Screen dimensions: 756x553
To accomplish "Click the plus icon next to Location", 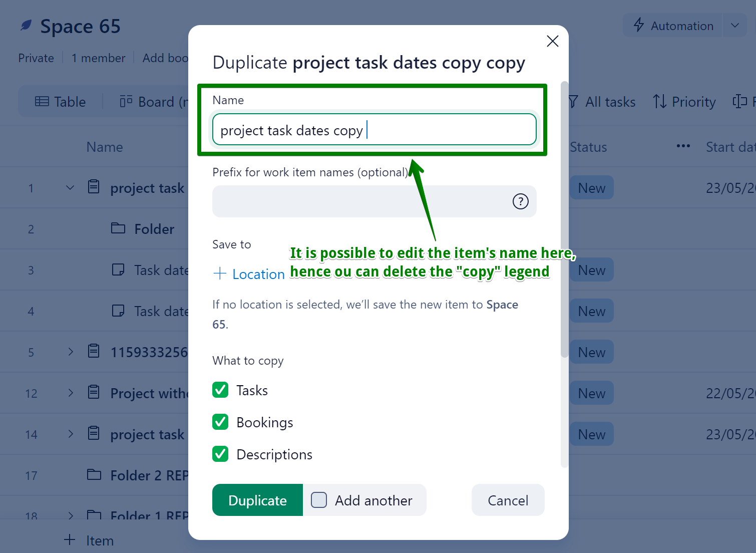I will [x=220, y=273].
